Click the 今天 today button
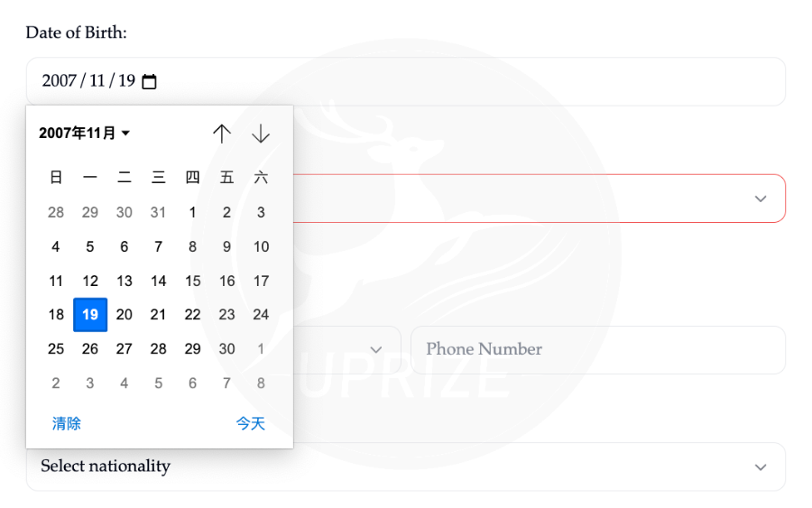 coord(251,423)
